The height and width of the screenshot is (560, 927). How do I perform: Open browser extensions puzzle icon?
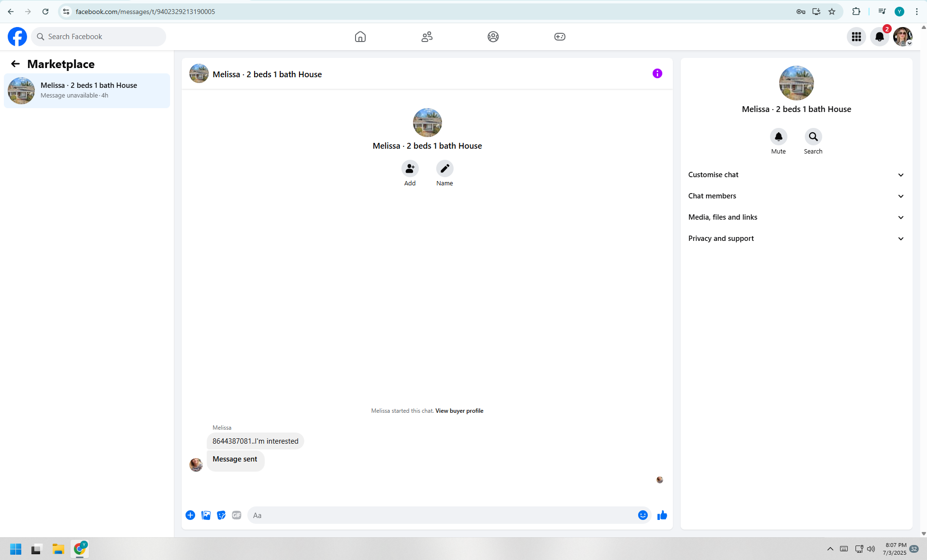click(856, 12)
